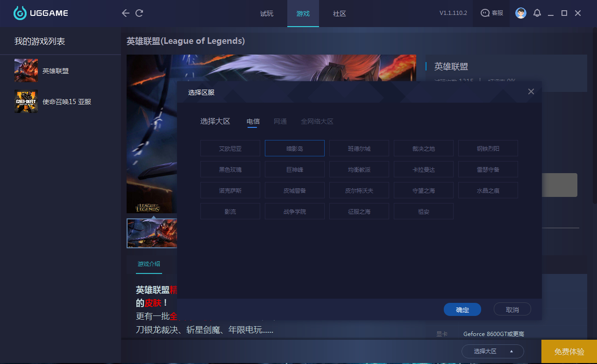Switch to 试玩 tab

click(x=267, y=14)
